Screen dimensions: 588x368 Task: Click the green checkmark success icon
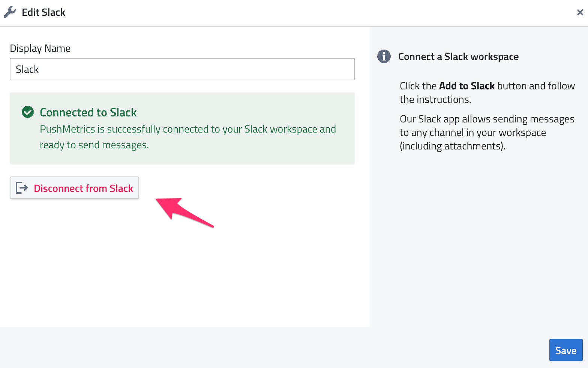point(28,112)
